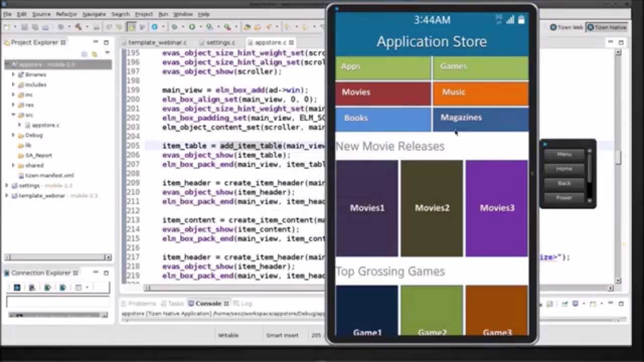644x362 pixels.
Task: Click the highlighted mark occurrences toolbar icon
Action: (x=131, y=27)
